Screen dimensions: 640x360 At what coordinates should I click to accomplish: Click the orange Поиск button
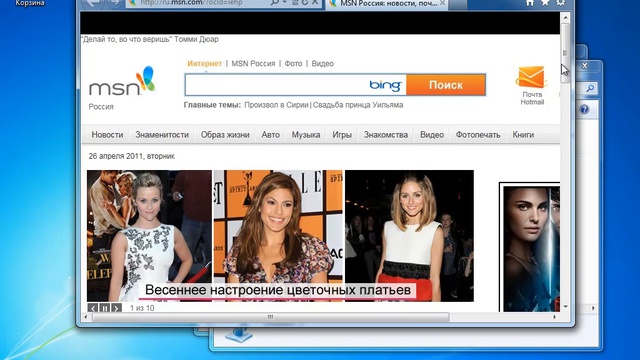coord(446,85)
